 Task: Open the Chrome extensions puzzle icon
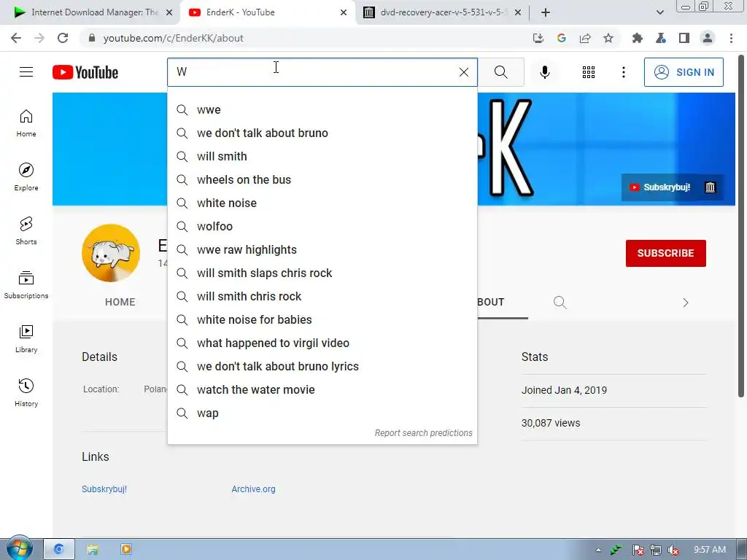point(637,38)
